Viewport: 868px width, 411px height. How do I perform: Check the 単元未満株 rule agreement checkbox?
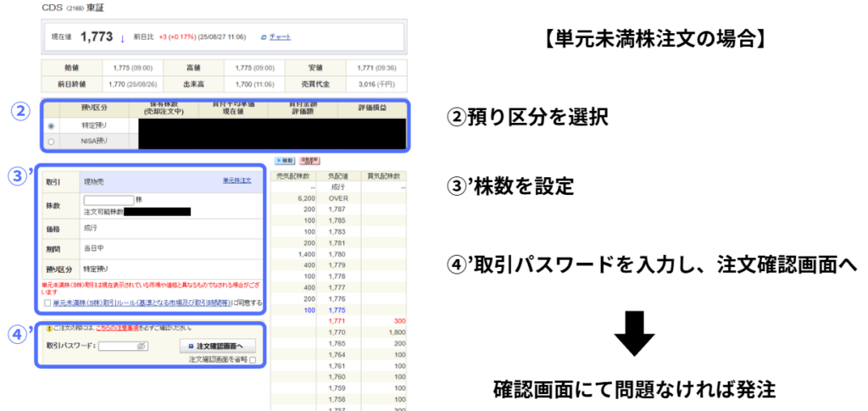[47, 303]
